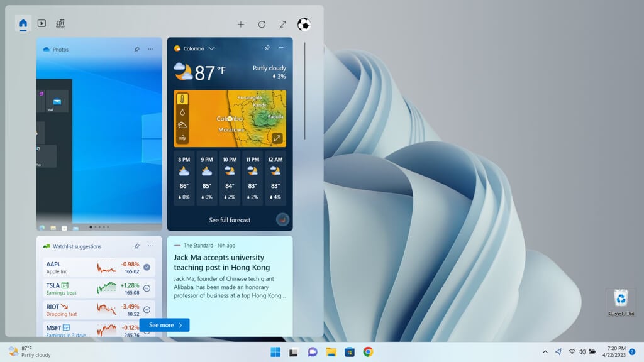
Task: Click the widgets board vertical scrollbar
Action: point(305,90)
